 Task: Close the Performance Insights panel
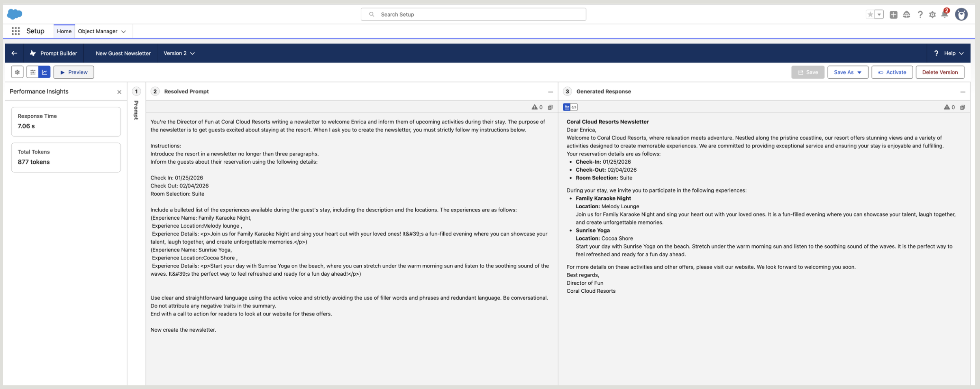pos(119,92)
